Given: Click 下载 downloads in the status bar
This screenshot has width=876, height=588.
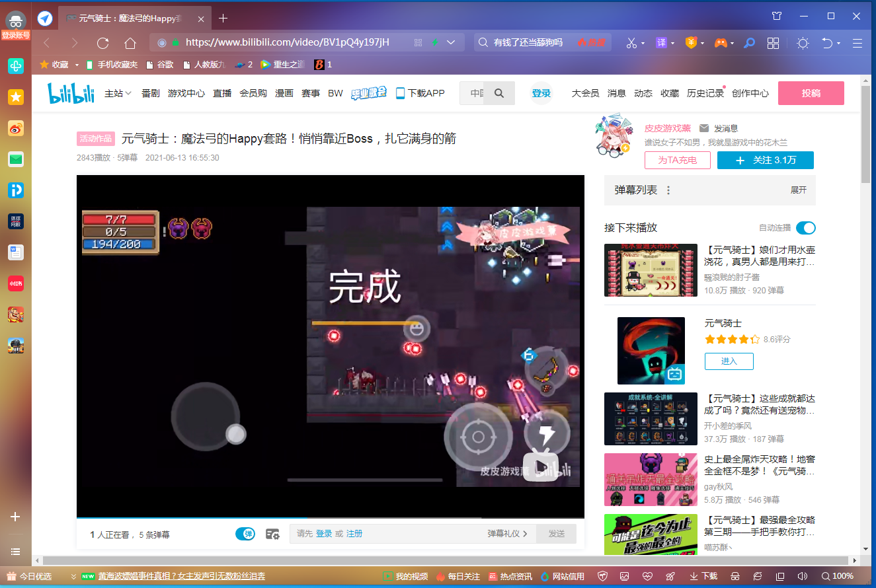Looking at the screenshot, I should (x=703, y=576).
